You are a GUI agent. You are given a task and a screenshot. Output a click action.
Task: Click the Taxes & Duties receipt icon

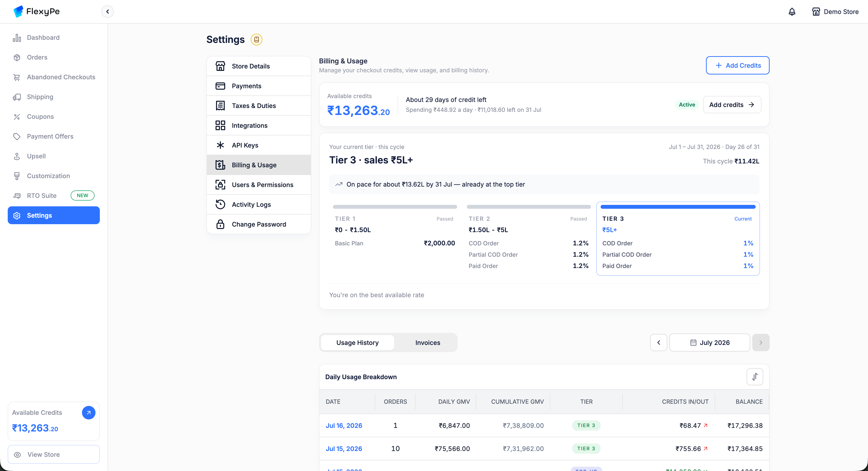click(220, 106)
